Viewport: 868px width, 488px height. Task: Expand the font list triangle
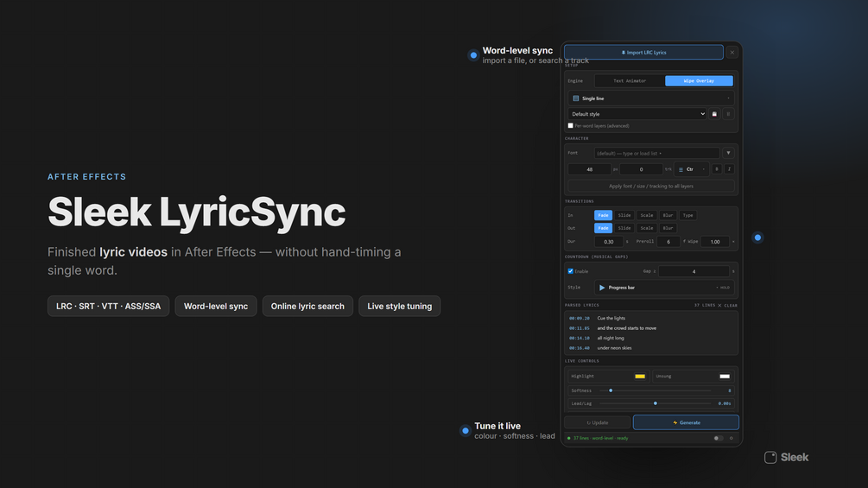click(728, 153)
